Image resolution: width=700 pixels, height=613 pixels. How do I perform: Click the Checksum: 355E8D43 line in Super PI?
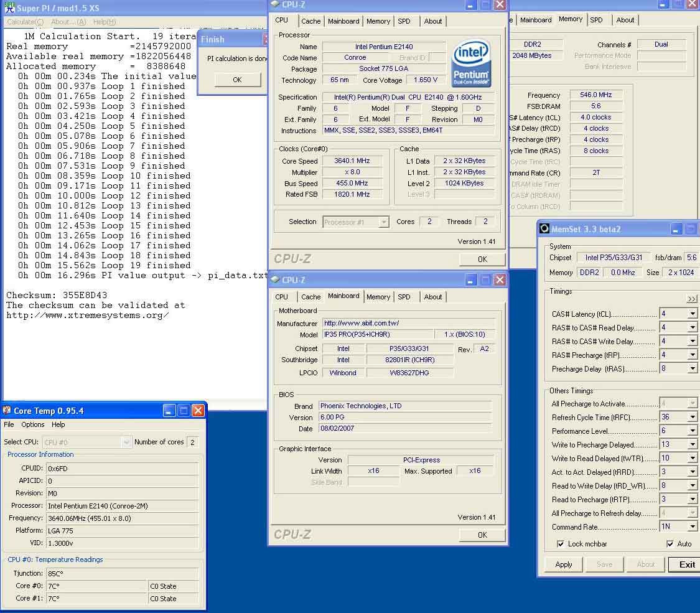[x=57, y=295]
